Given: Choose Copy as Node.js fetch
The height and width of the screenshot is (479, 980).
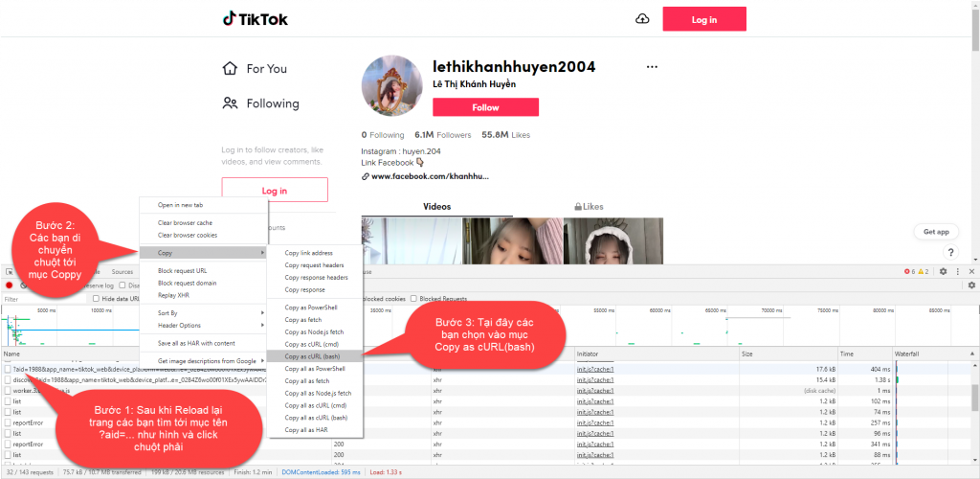Looking at the screenshot, I should (314, 332).
